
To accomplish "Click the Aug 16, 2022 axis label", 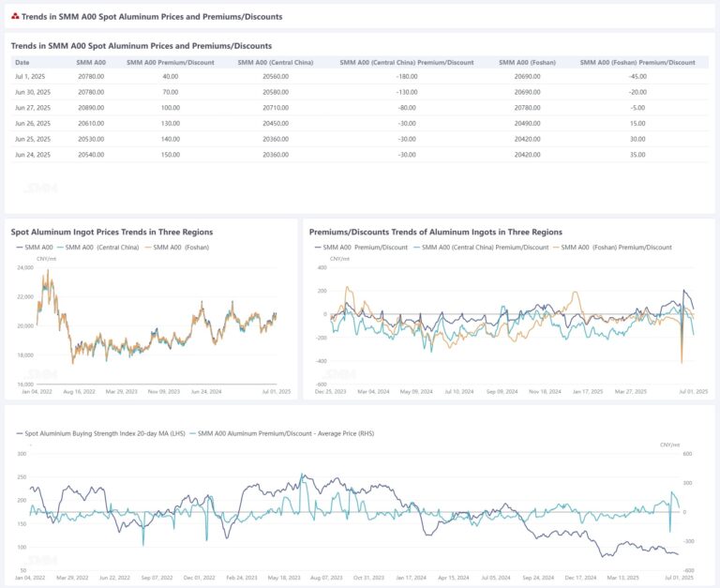I will coord(79,392).
